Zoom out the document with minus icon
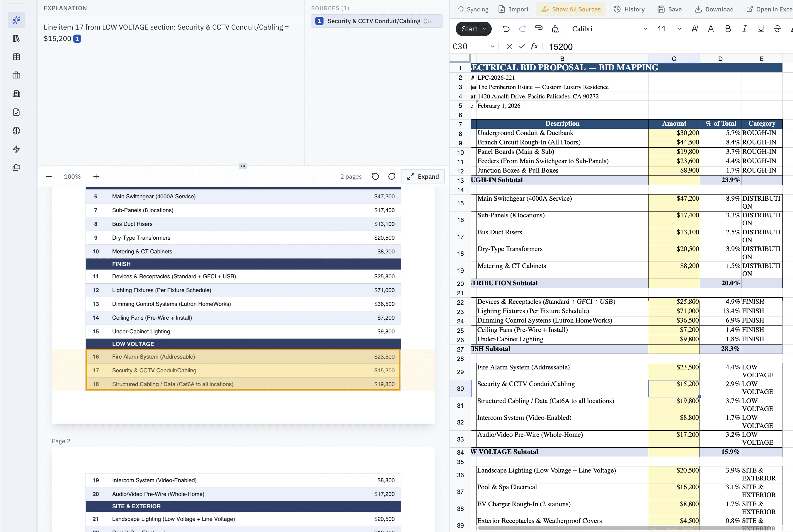Viewport: 793px width, 532px height. 49,176
